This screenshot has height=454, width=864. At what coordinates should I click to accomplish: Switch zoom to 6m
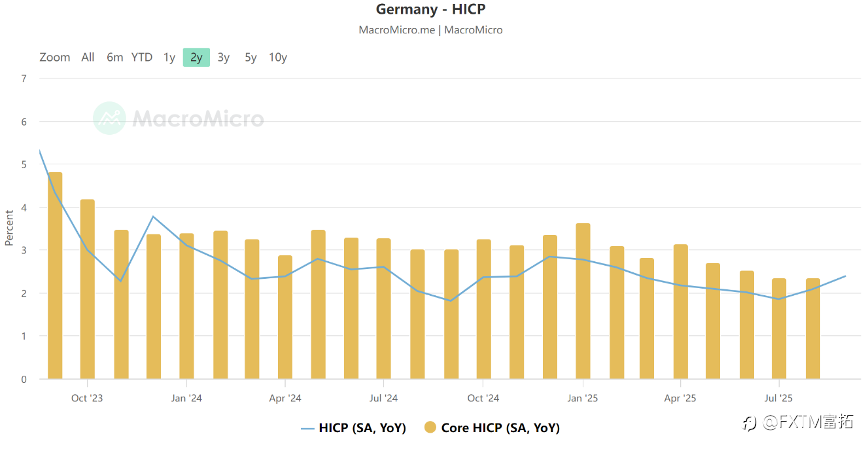point(115,57)
